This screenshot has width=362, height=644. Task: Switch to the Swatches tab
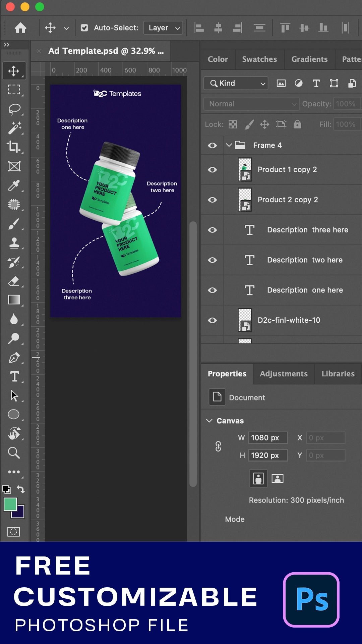[259, 59]
